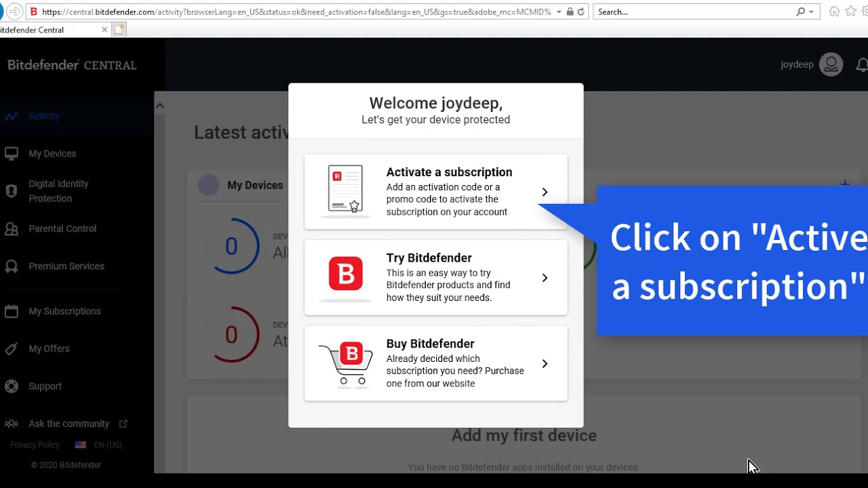Expand the Buy Bitdefender chevron arrow

pyautogui.click(x=545, y=364)
